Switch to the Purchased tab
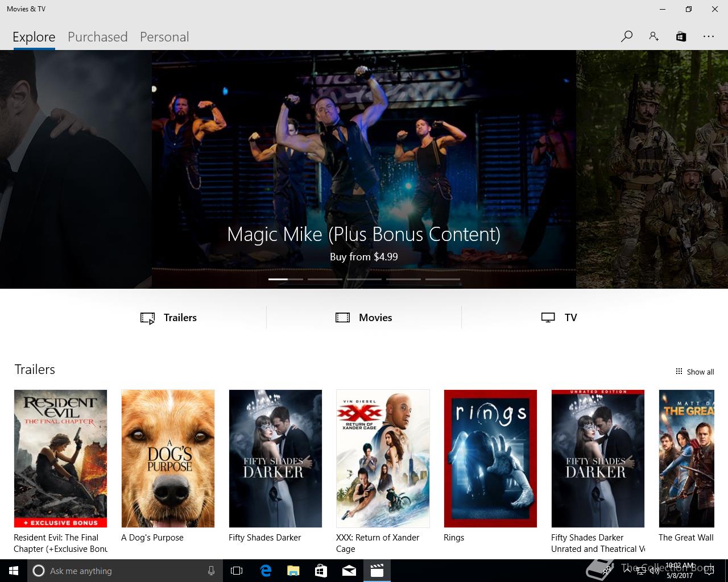The image size is (728, 582). pos(98,37)
